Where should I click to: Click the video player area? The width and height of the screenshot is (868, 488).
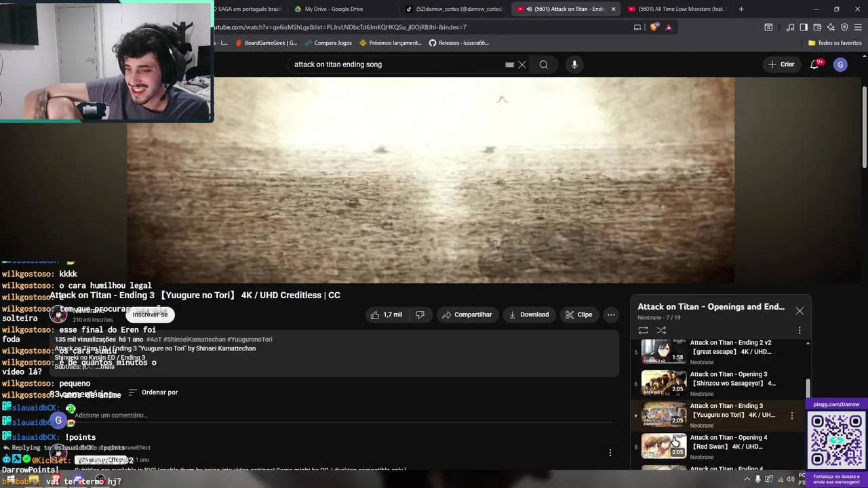click(431, 180)
